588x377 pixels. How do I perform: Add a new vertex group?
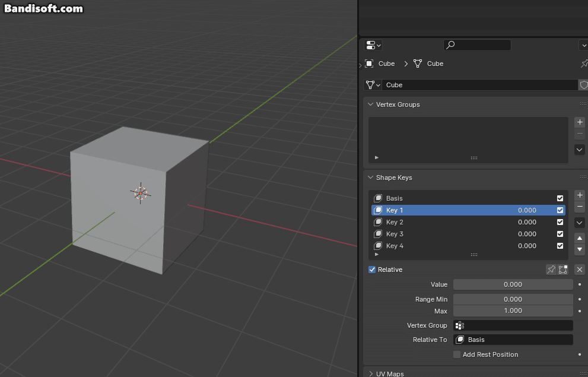click(x=580, y=122)
